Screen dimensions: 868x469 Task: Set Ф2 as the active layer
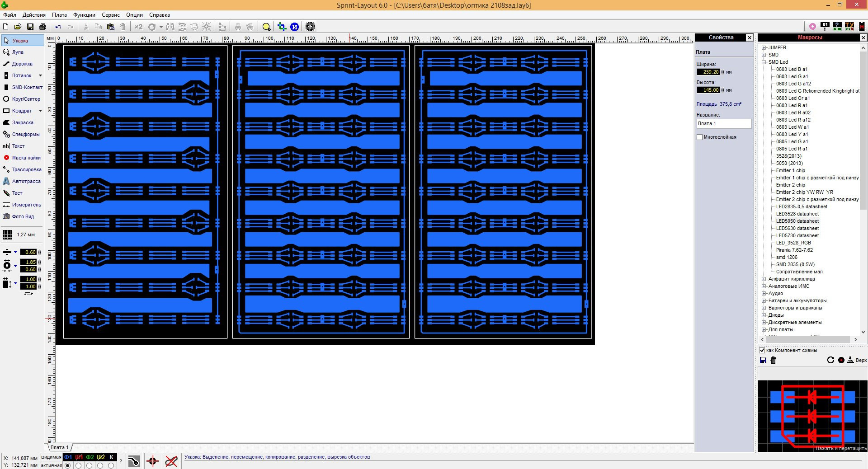click(x=90, y=465)
